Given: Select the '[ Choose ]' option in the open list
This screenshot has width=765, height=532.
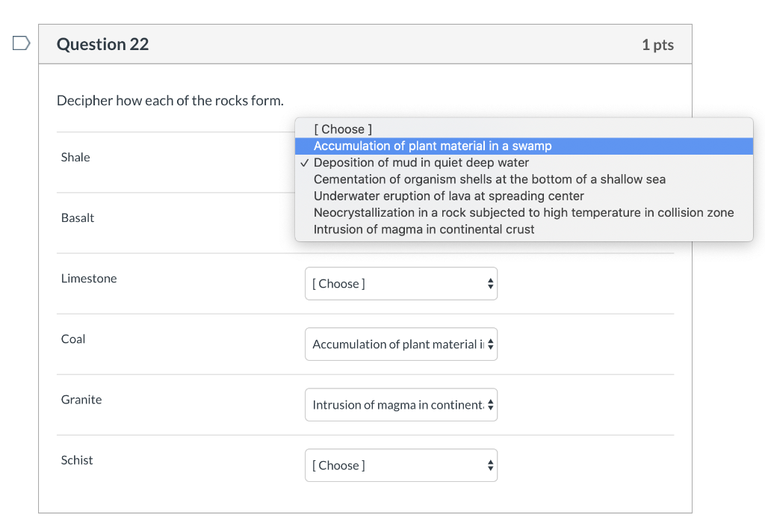Looking at the screenshot, I should coord(524,129).
